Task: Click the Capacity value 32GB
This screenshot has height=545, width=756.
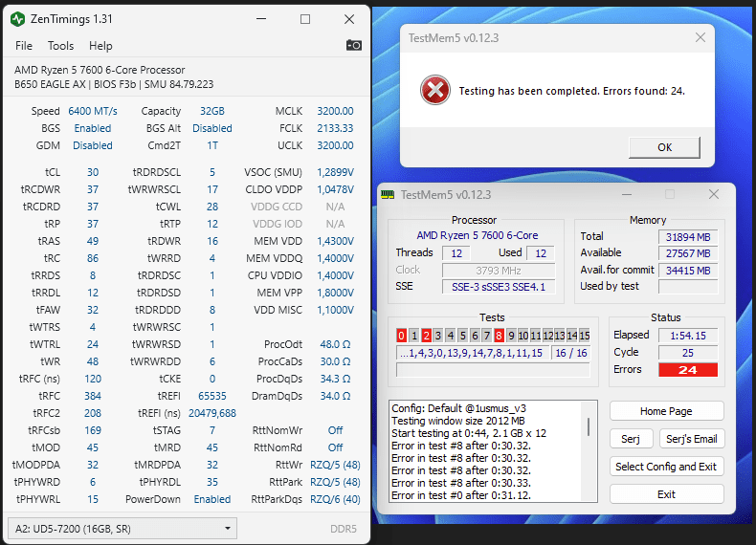Action: point(212,111)
